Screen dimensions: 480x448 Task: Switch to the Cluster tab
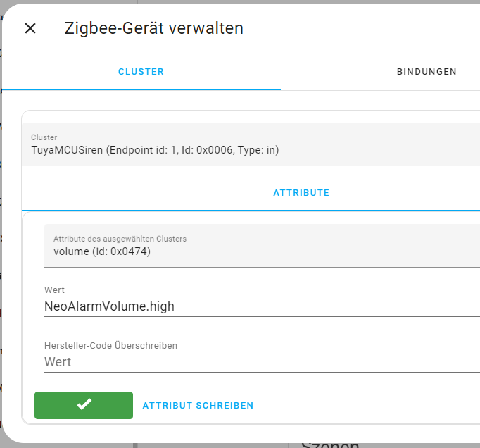click(x=141, y=72)
